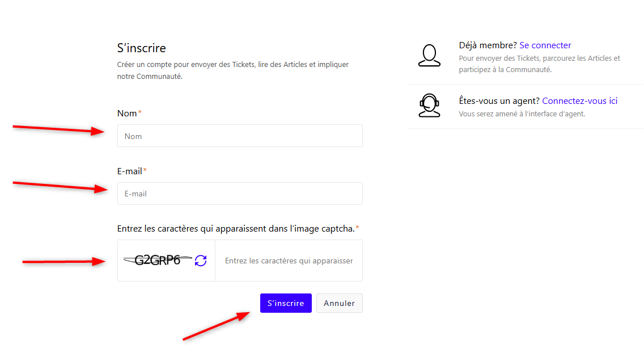The height and width of the screenshot is (361, 644).
Task: Click the "Êtes-vous un agent?" text
Action: [499, 101]
